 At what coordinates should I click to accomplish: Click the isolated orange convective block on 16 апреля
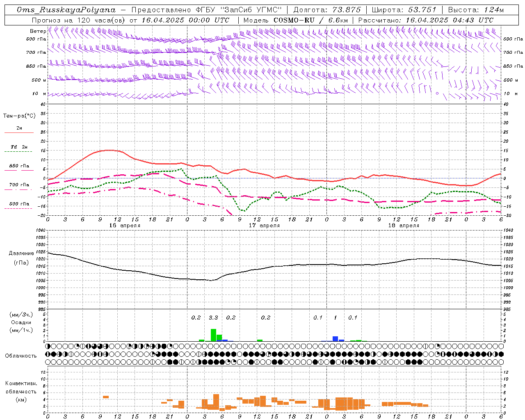click(106, 397)
